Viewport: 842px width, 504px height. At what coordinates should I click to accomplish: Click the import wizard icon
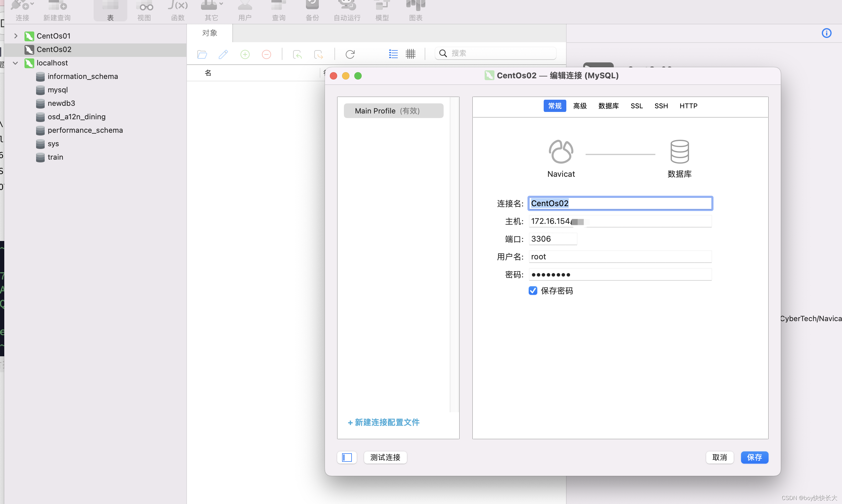297,54
